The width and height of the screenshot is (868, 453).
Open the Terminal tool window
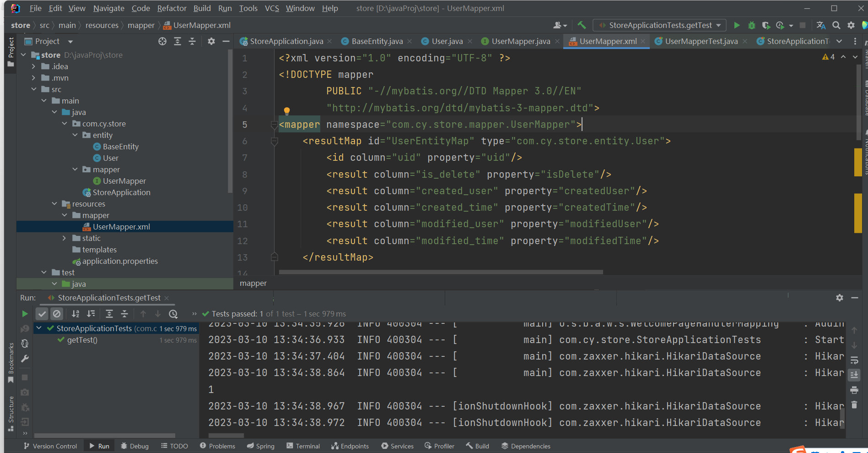click(303, 446)
